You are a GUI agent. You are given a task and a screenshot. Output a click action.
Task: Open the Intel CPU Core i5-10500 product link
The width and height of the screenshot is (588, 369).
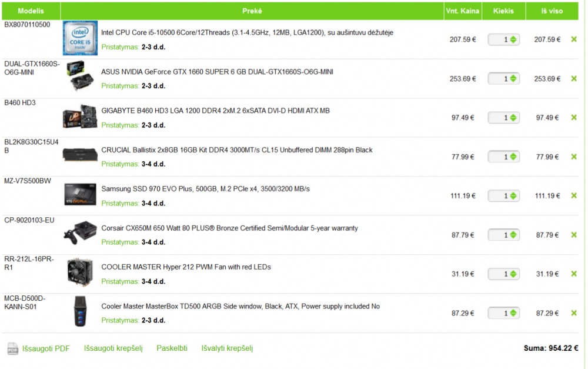coord(247,32)
